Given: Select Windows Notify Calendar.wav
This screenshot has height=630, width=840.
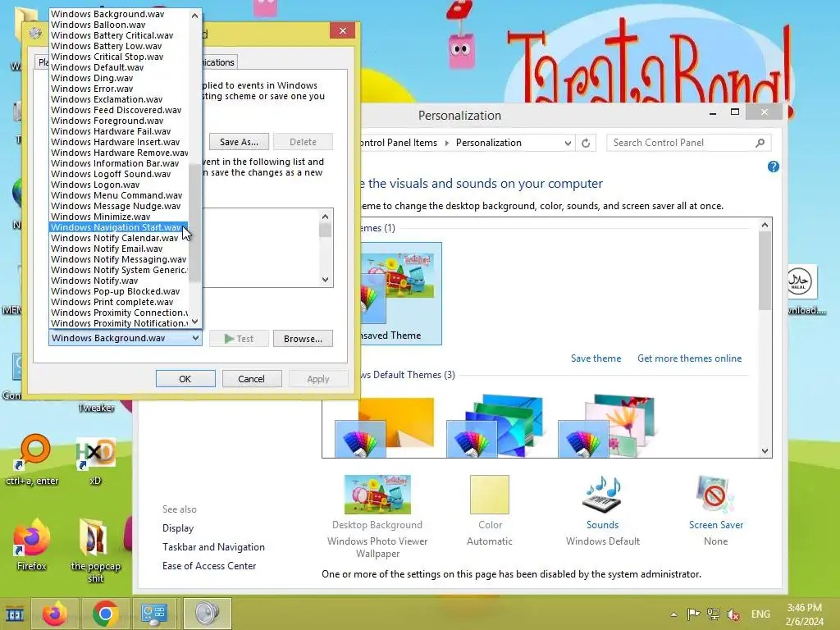Looking at the screenshot, I should click(118, 238).
